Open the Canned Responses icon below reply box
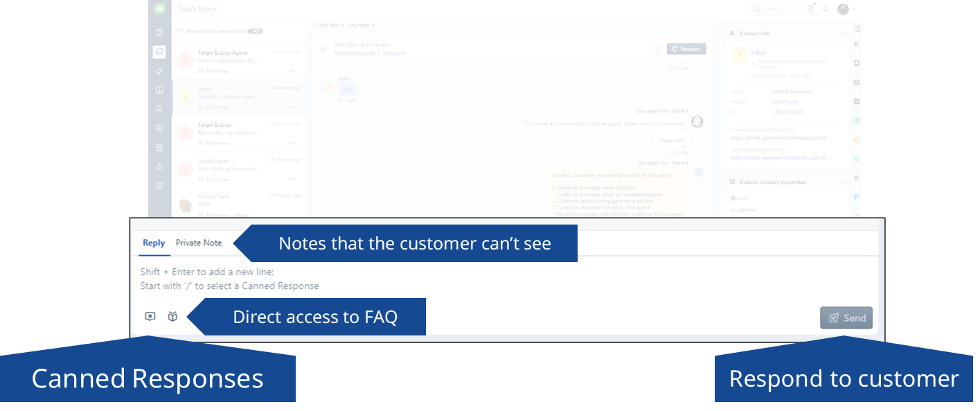The width and height of the screenshot is (980, 411). click(x=150, y=315)
